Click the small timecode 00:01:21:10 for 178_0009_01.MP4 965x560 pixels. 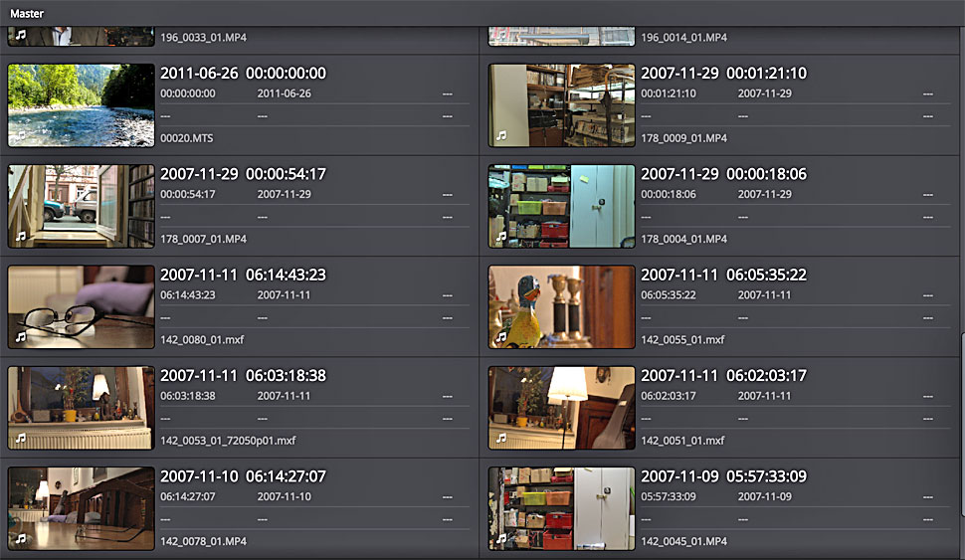coord(669,93)
